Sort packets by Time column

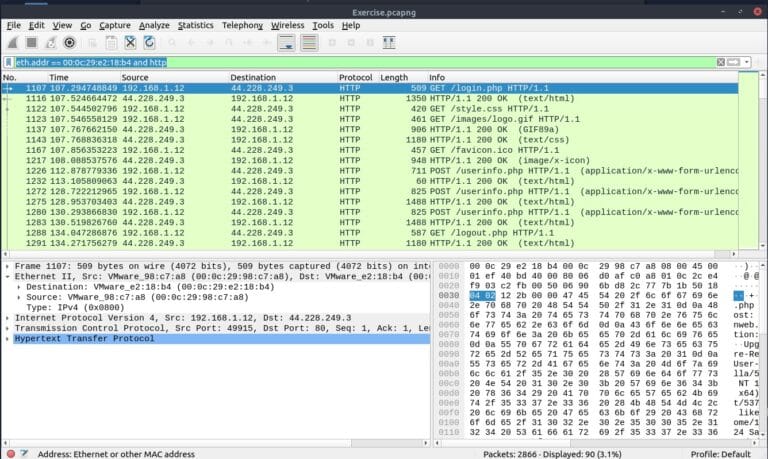pos(84,77)
